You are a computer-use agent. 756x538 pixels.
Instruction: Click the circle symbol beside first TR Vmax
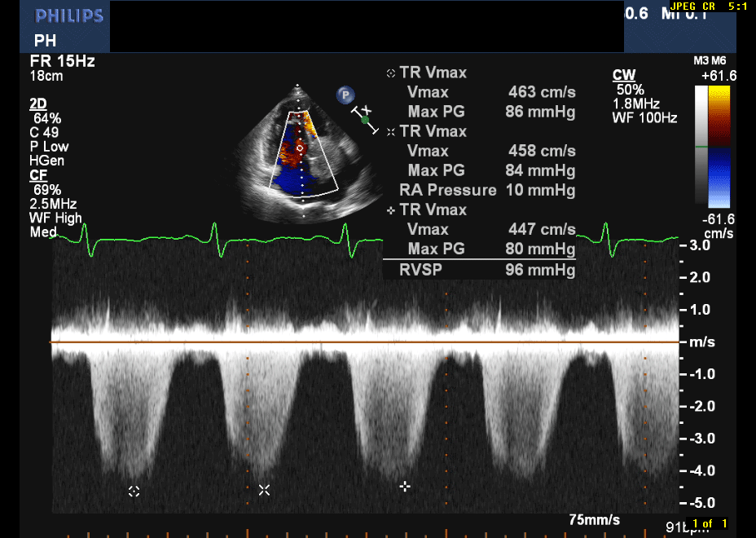[391, 73]
